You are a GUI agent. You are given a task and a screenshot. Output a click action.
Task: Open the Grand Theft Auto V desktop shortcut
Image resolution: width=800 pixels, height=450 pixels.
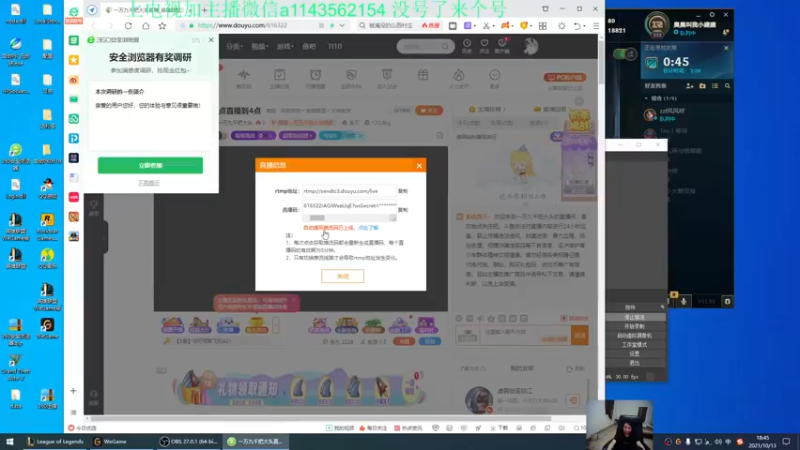click(16, 367)
